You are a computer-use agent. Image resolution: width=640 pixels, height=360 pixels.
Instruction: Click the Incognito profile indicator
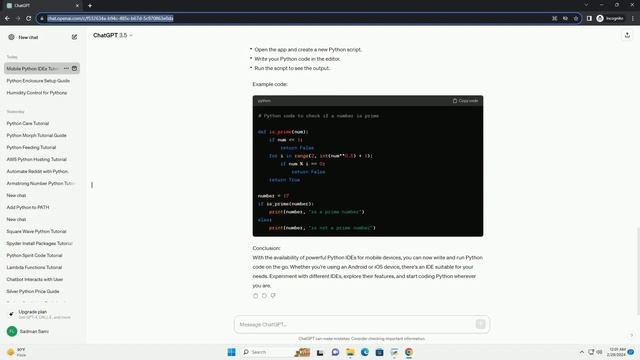(x=610, y=18)
